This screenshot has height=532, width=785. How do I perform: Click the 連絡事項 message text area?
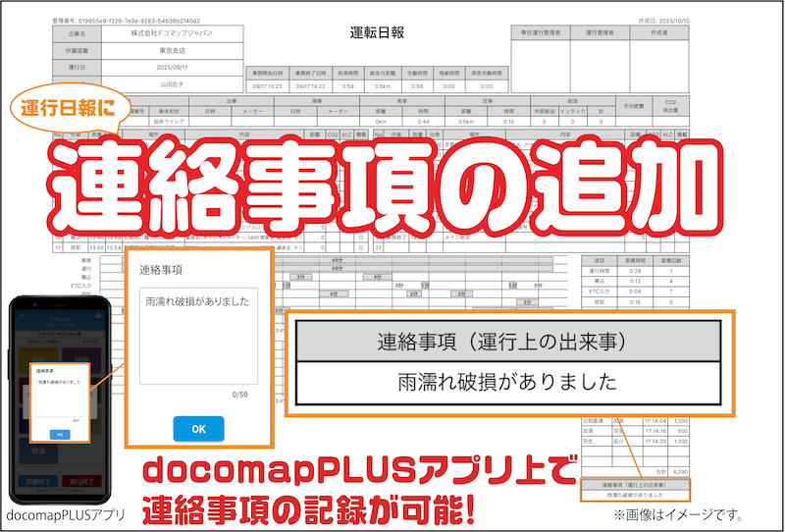pos(198,336)
